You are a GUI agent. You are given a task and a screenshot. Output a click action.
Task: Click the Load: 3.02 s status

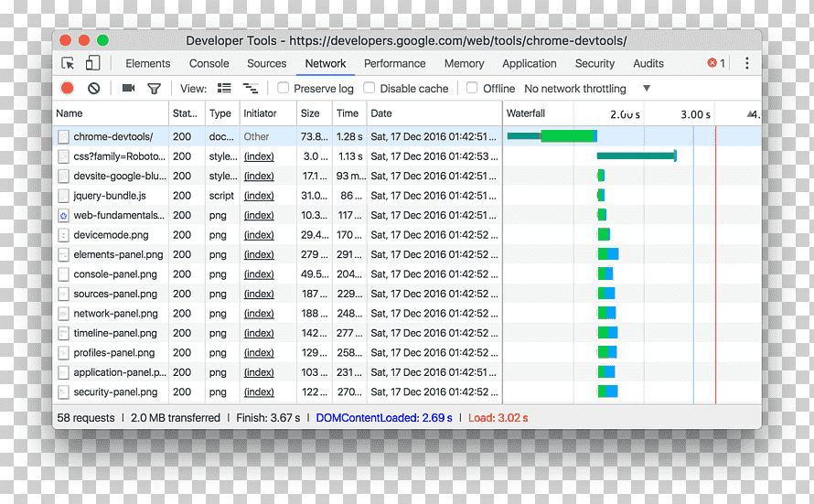tap(498, 418)
